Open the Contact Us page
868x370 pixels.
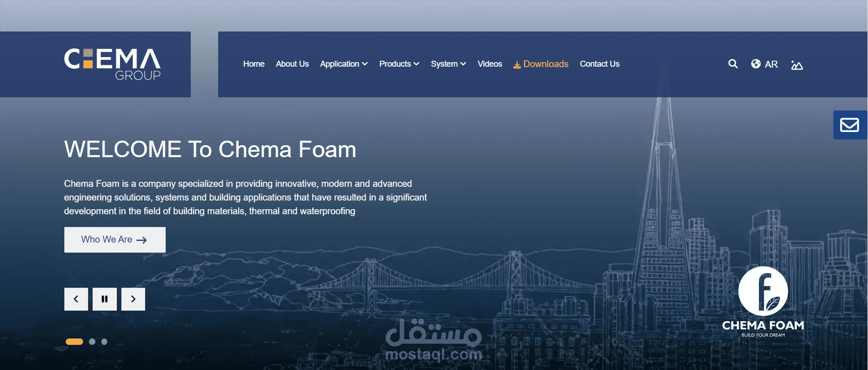(600, 64)
